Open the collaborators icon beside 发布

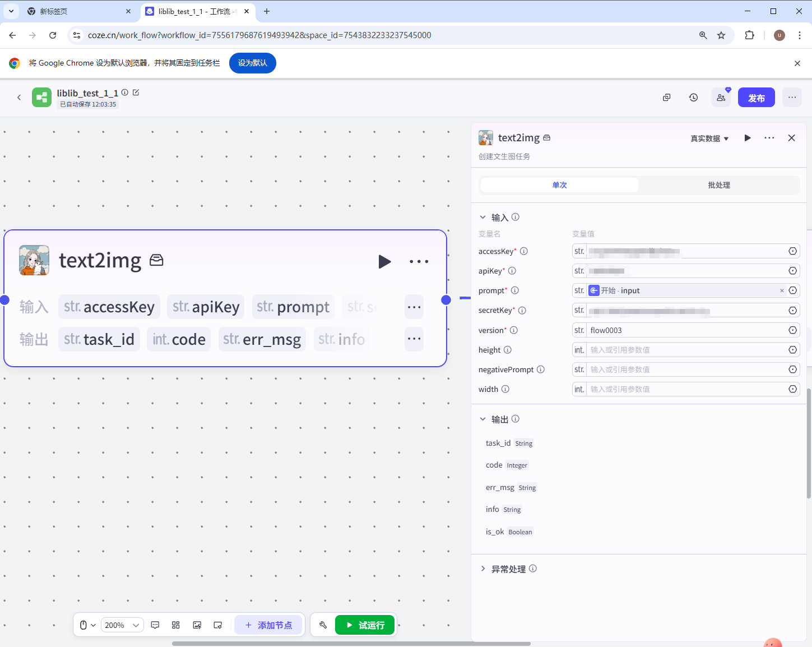(721, 98)
